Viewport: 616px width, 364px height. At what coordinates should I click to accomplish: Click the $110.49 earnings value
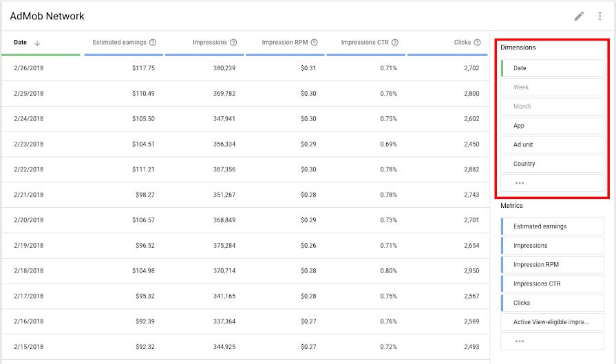[x=143, y=94]
